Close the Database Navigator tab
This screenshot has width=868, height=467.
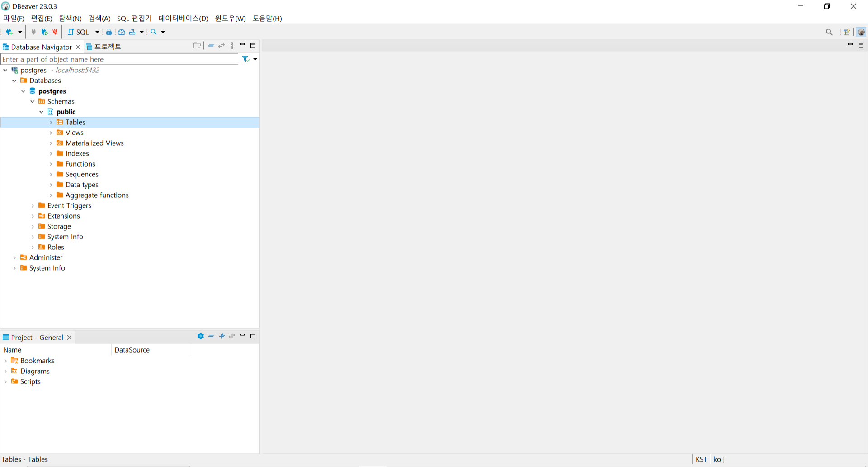pos(78,47)
